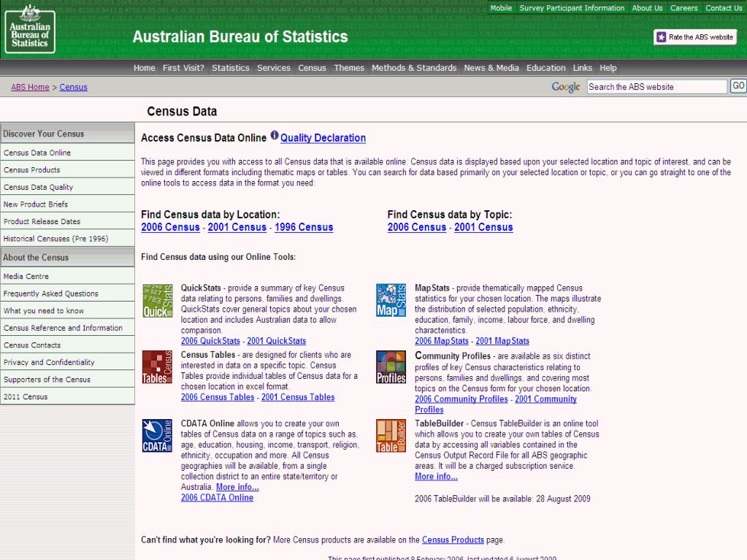Open Historical Censuses (Pre 1996) sidebar item
Viewport: 747px width, 560px height.
pos(67,238)
